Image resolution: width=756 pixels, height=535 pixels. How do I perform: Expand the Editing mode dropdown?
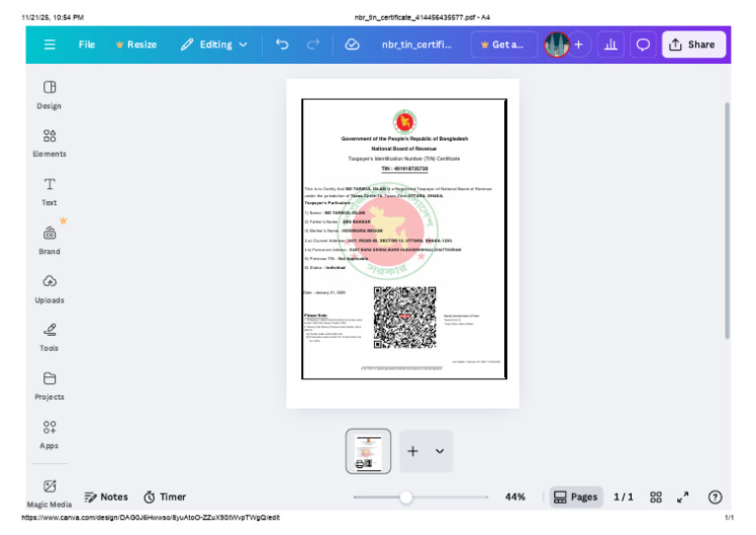tap(214, 45)
